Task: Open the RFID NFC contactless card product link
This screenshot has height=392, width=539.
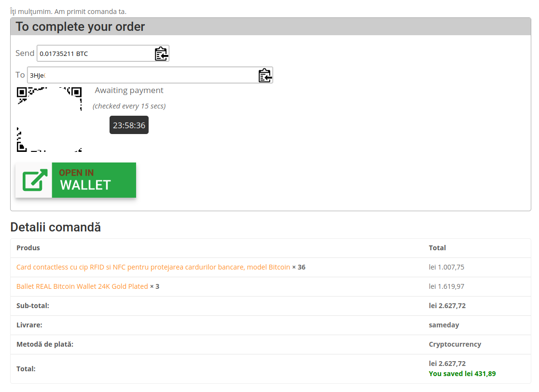Action: (153, 267)
